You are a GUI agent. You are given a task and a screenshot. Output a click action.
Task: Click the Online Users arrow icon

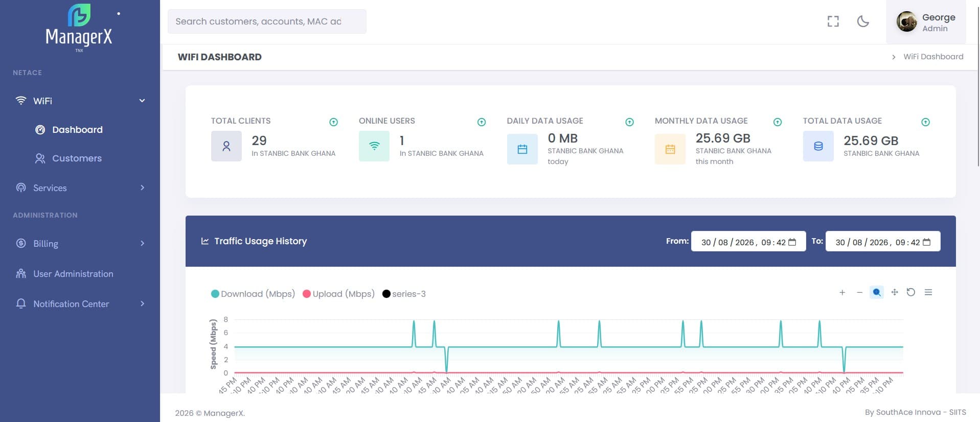tap(482, 122)
